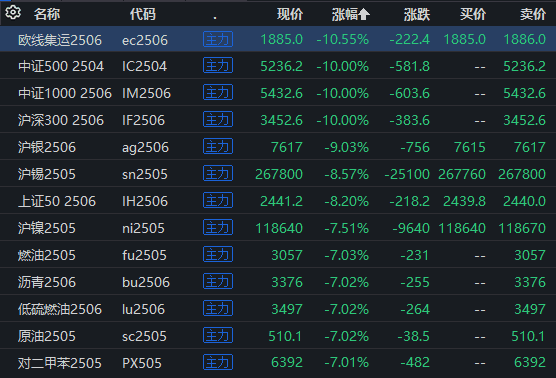Click the 名称 column header

coord(47,15)
